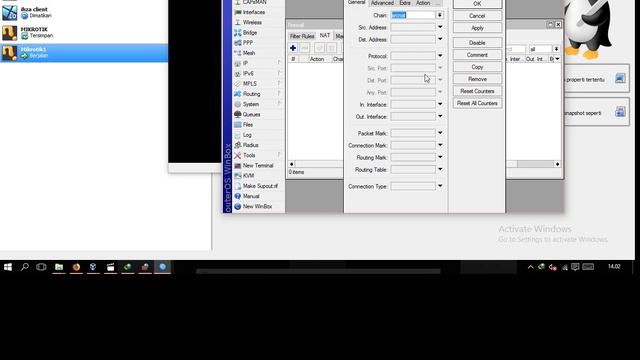Screen dimensions: 640x360
Task: Switch to the Action tab
Action: pyautogui.click(x=423, y=3)
